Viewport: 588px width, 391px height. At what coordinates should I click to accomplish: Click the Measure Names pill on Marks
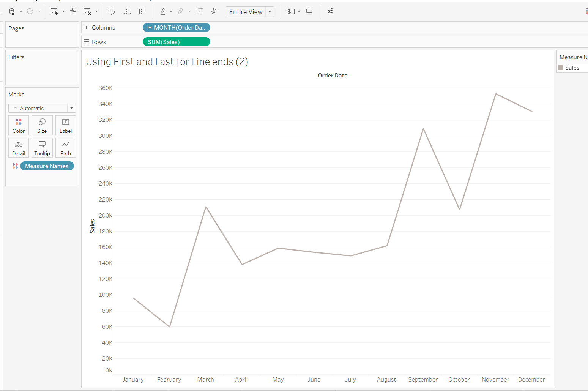click(47, 166)
